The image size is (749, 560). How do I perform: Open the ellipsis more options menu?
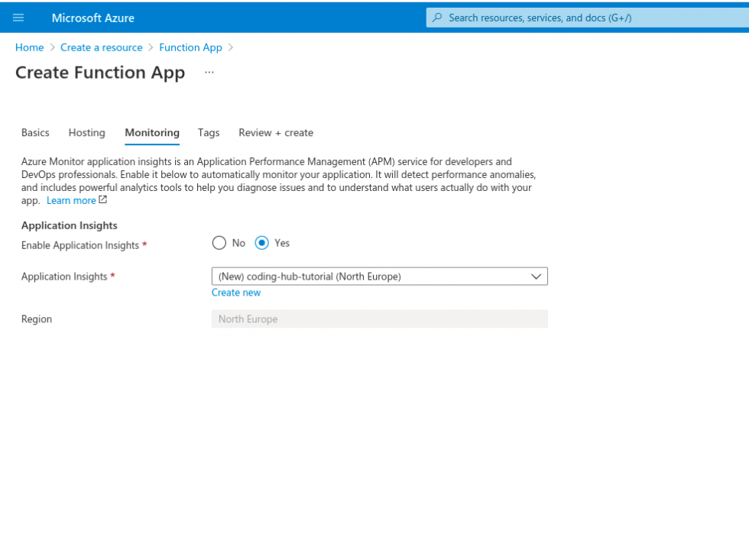click(x=209, y=73)
